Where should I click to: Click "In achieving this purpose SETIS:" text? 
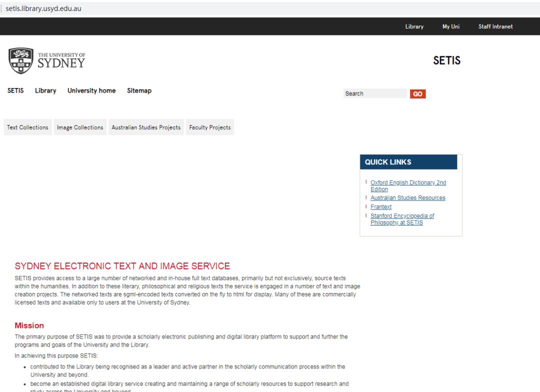click(56, 356)
